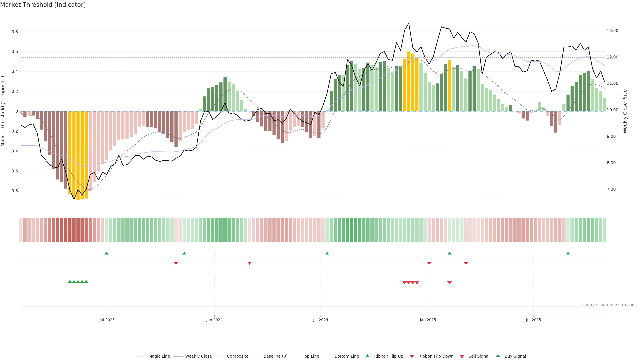Click the Jan 2025 x-axis label
The image size is (644, 362).
tap(428, 320)
